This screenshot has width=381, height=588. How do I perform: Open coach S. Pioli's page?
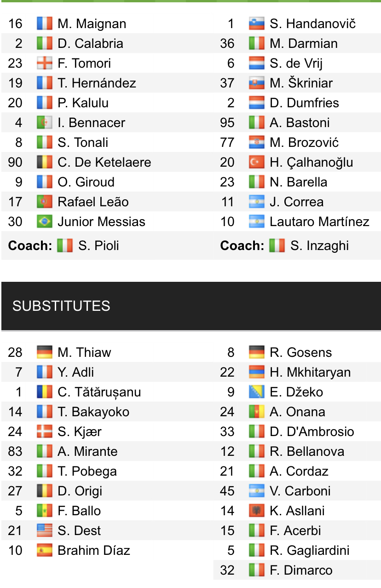pos(98,245)
